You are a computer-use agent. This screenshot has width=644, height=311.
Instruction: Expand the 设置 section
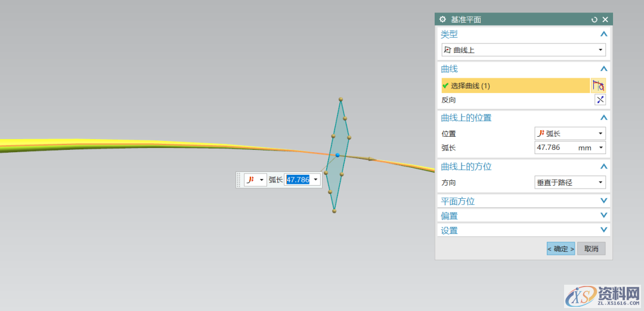coord(603,230)
